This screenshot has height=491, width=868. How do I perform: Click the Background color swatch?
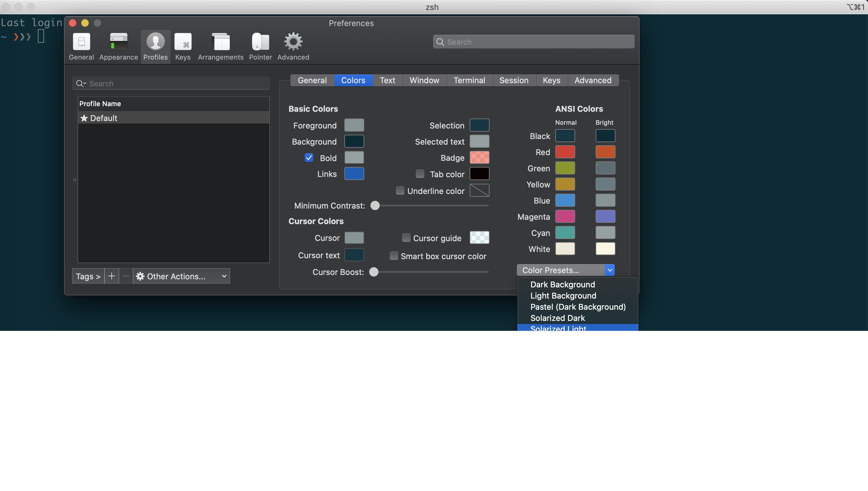point(354,141)
